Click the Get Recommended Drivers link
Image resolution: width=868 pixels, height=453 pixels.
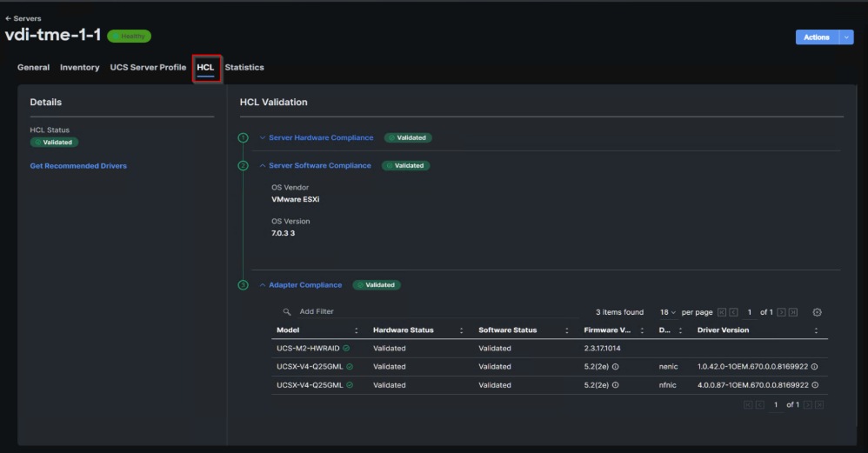coord(77,166)
